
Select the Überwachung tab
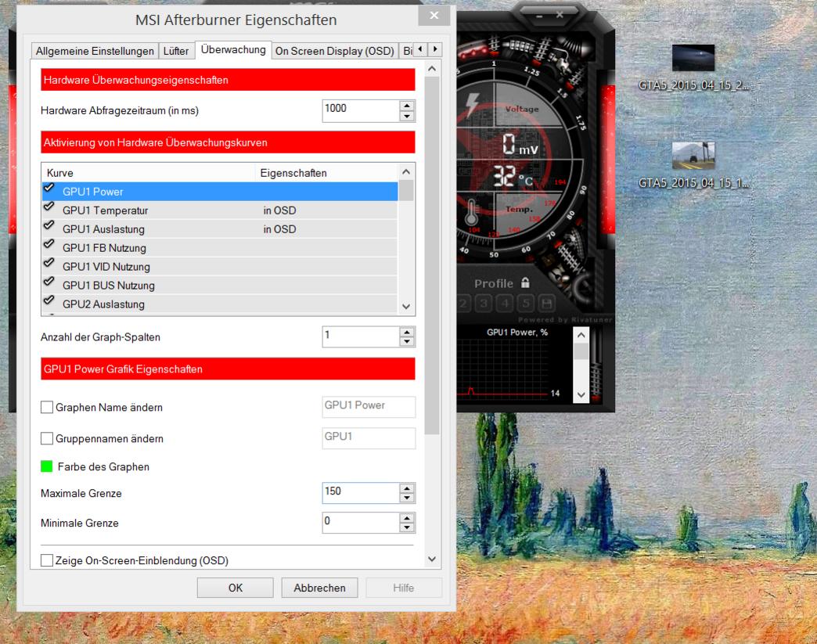(x=233, y=49)
